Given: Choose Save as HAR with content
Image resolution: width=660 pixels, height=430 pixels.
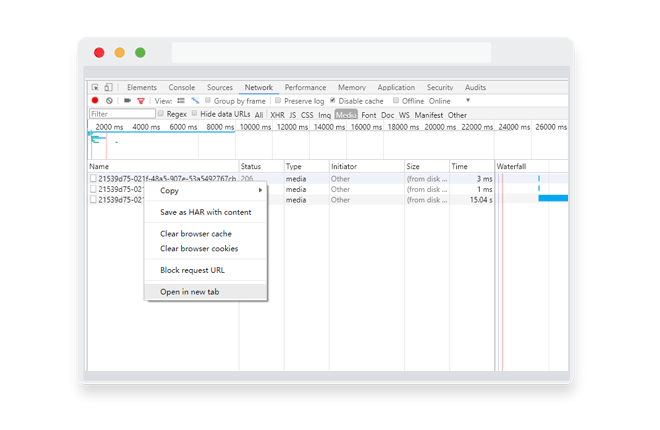Looking at the screenshot, I should tap(205, 212).
